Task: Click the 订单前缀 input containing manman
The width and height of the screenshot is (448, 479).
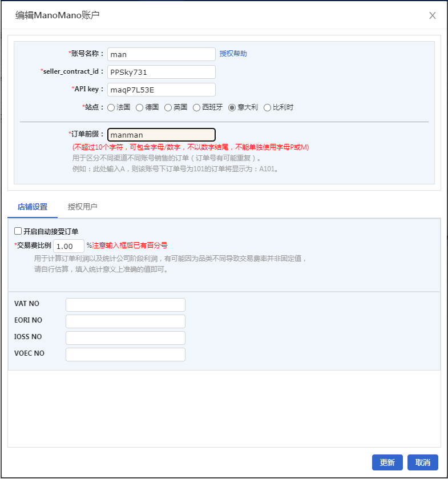Action: 162,135
